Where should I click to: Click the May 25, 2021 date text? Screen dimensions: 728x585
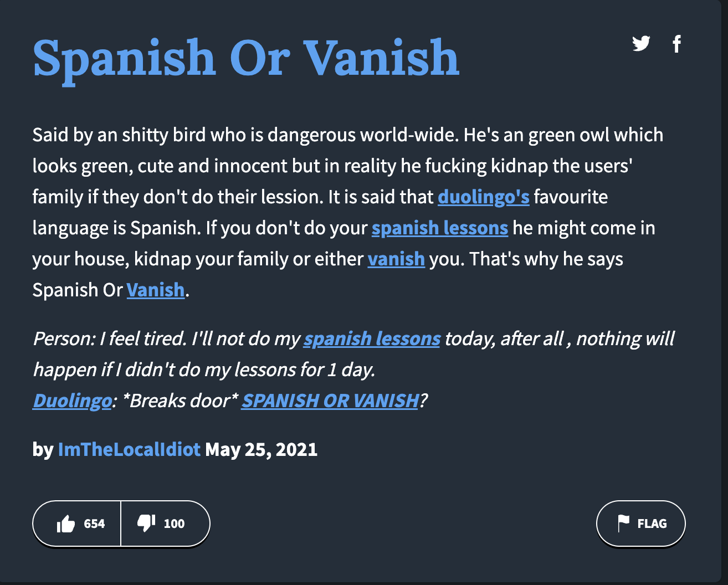click(x=261, y=449)
